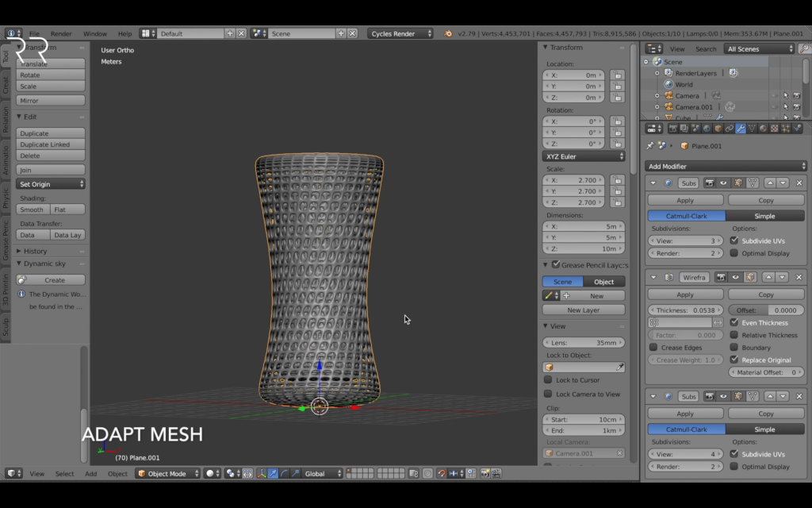Image resolution: width=812 pixels, height=508 pixels.
Task: Toggle Wireframe modifier viewport eye visibility
Action: click(735, 277)
